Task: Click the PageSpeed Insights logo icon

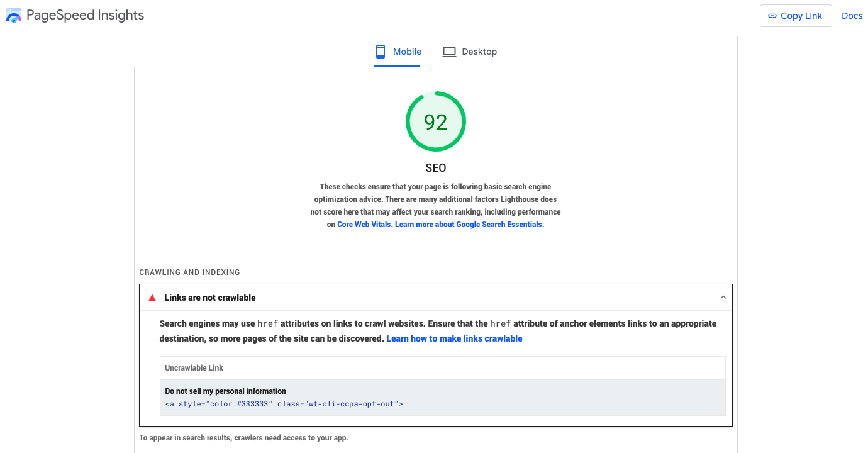Action: coord(14,16)
